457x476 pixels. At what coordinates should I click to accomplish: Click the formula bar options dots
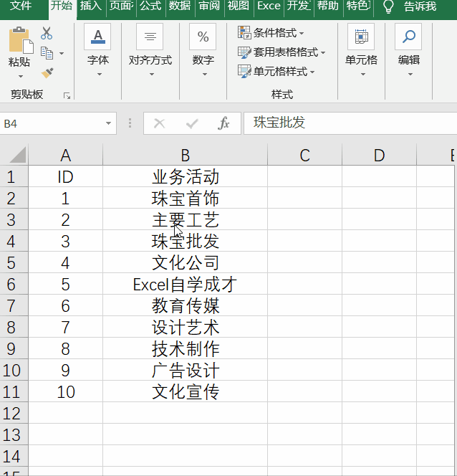(130, 123)
